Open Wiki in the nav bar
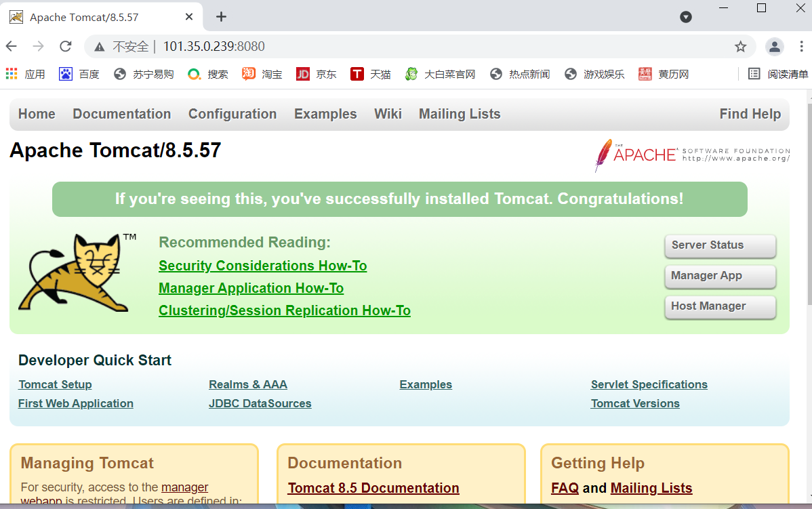 388,114
